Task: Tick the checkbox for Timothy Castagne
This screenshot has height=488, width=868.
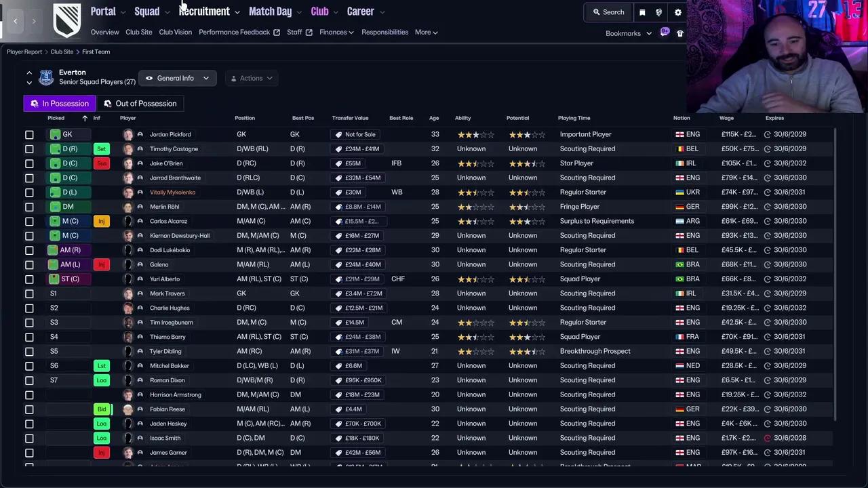Action: [x=29, y=149]
